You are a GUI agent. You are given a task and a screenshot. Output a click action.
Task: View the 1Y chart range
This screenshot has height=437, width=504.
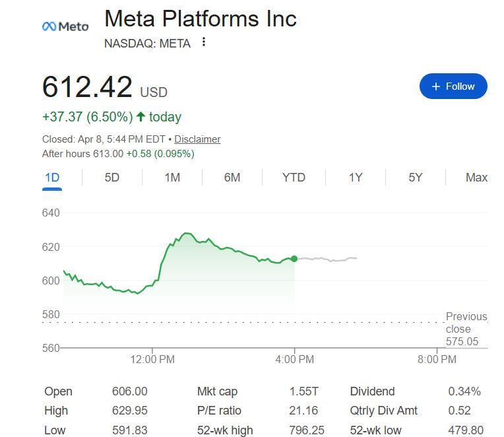pos(356,177)
